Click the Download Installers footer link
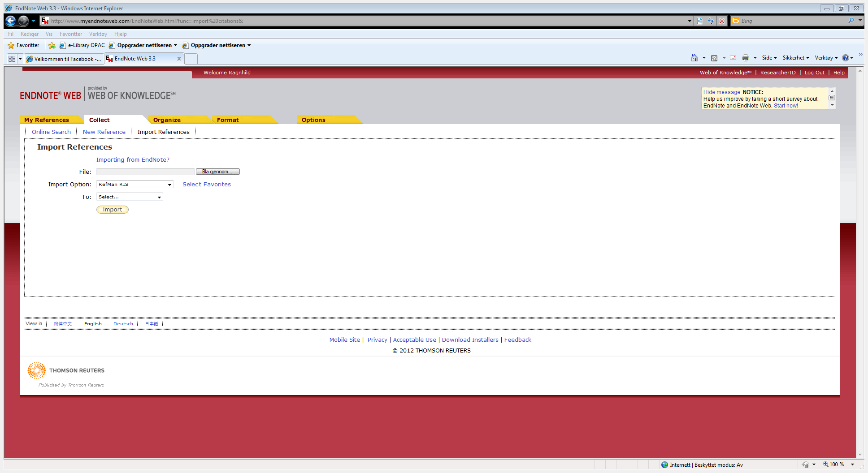The image size is (868, 473). (470, 340)
